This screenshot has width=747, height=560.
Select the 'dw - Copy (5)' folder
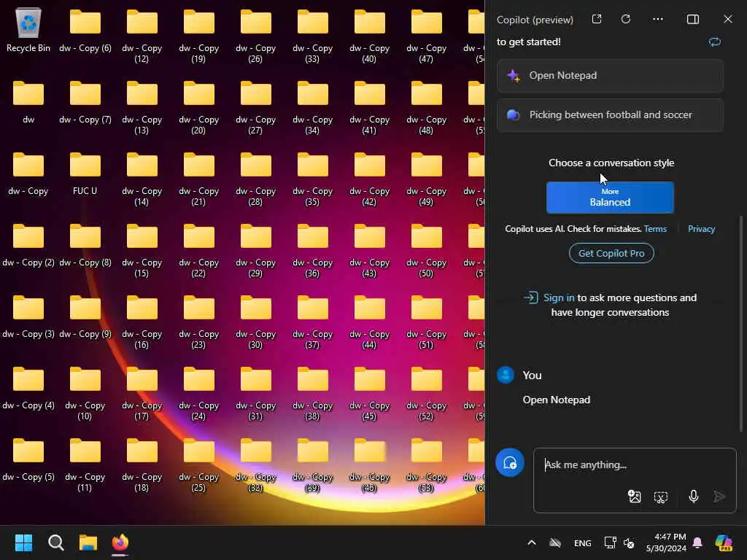tap(28, 459)
